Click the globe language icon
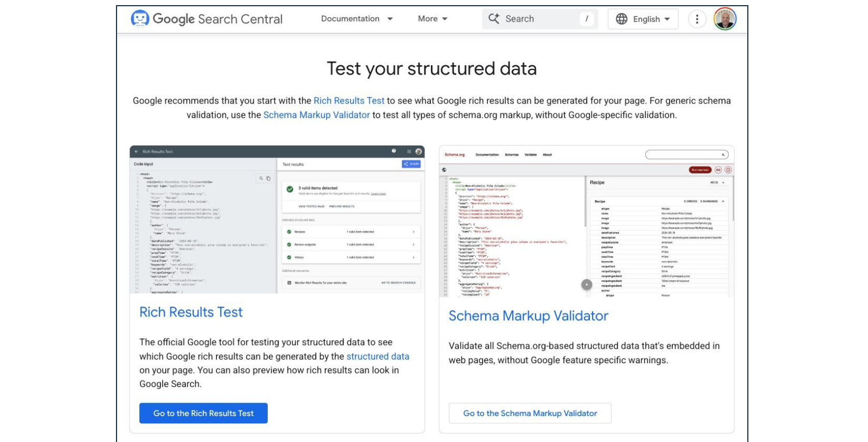The height and width of the screenshot is (442, 868). click(x=621, y=19)
